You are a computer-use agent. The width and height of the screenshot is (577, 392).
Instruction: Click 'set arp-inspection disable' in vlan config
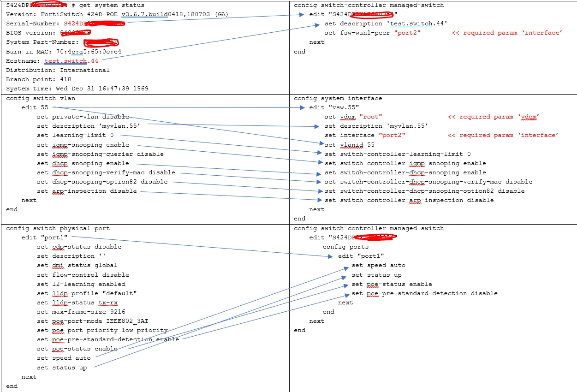[87, 191]
